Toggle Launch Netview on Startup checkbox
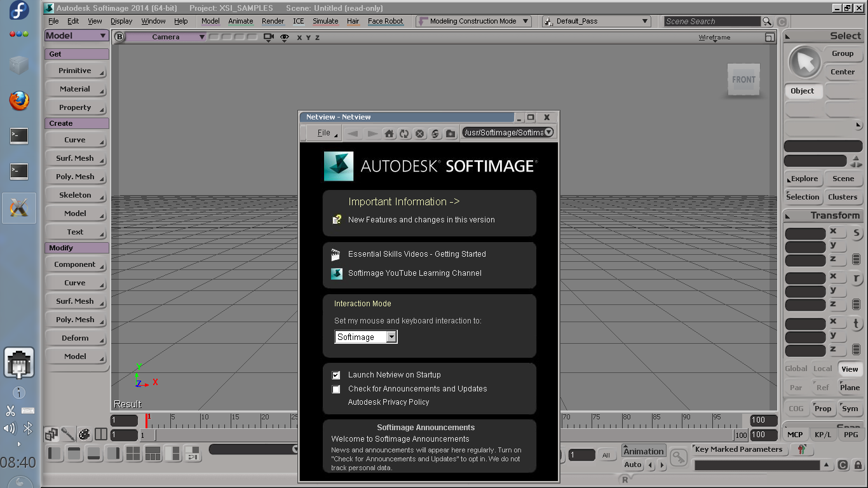This screenshot has width=868, height=488. coord(336,376)
